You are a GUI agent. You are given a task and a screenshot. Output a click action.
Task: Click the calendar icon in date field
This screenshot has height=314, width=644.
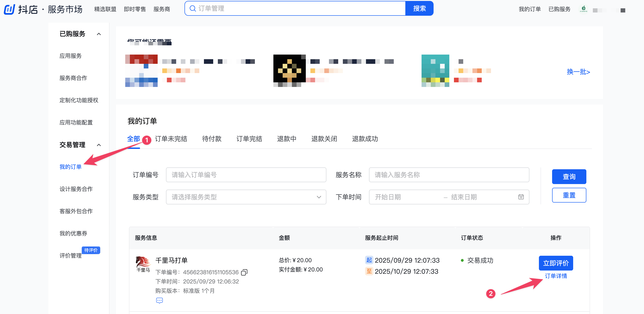(x=521, y=197)
